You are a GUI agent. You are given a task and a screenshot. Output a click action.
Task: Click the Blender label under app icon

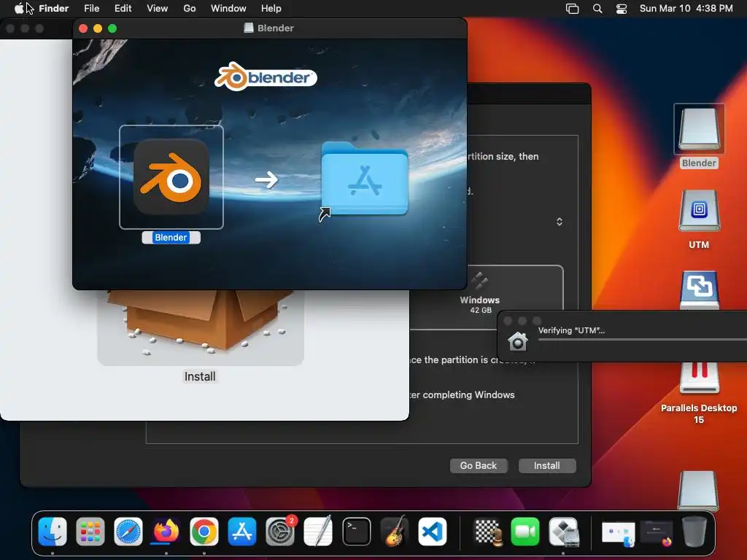(171, 238)
